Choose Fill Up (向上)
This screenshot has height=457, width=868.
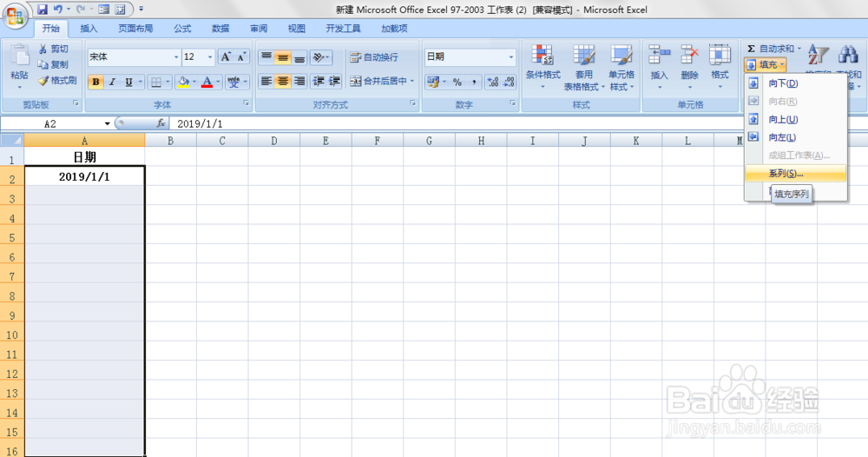tap(795, 119)
